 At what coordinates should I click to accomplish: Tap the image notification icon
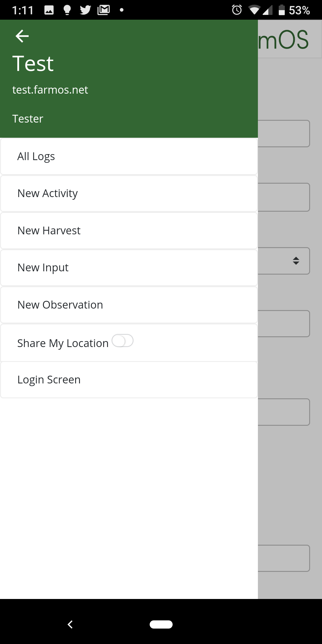[49, 10]
